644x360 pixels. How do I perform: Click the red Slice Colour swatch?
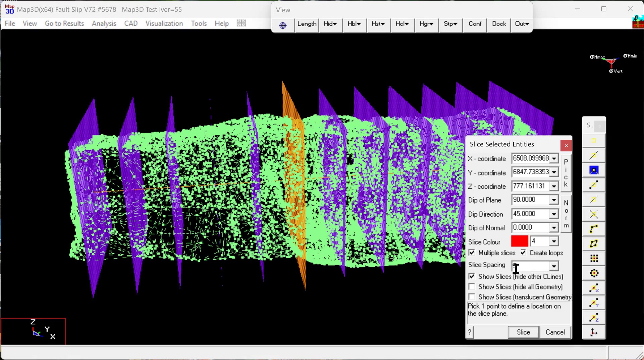tap(519, 241)
